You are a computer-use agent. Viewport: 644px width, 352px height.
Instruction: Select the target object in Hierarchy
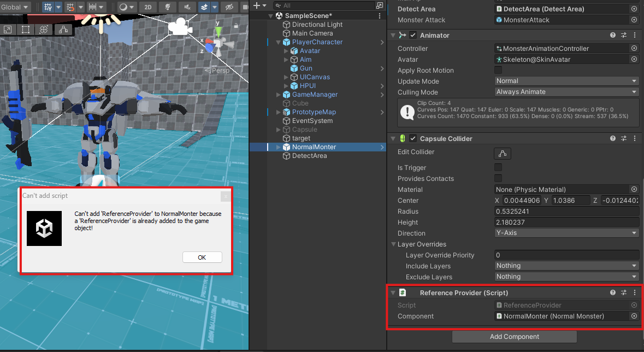pos(301,139)
